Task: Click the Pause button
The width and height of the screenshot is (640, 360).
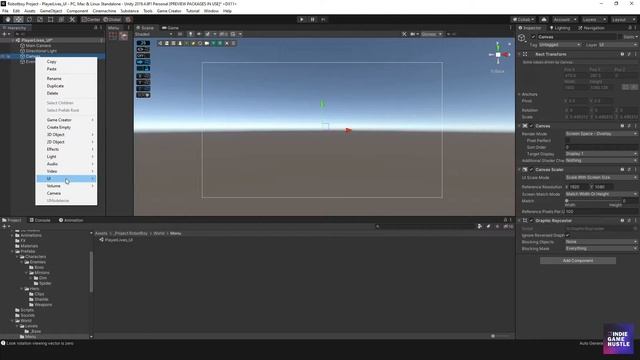Action: (313, 19)
